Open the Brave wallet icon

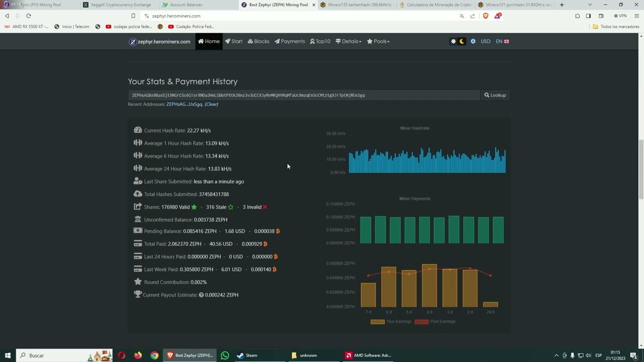pos(601,16)
